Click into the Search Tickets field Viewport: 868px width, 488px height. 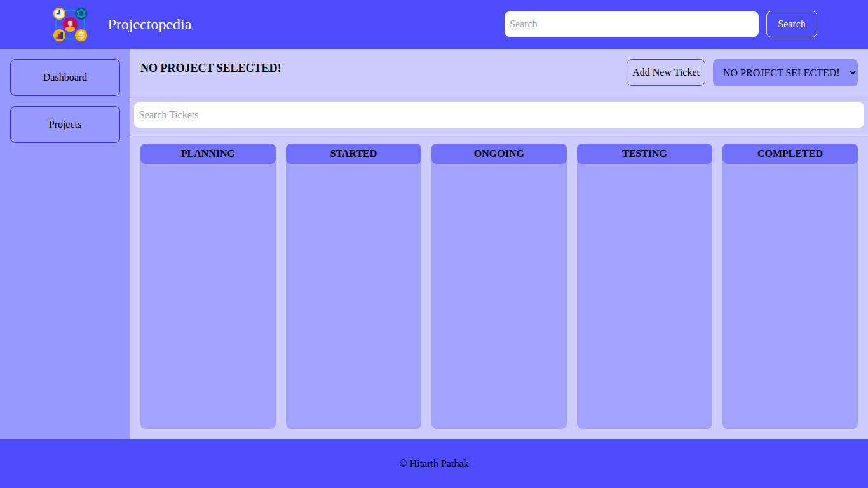pyautogui.click(x=499, y=115)
